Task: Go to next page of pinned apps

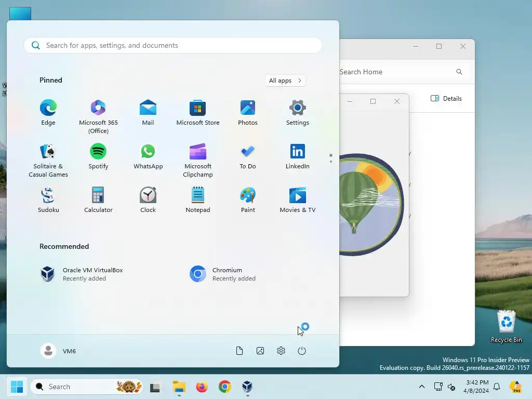Action: (x=331, y=161)
